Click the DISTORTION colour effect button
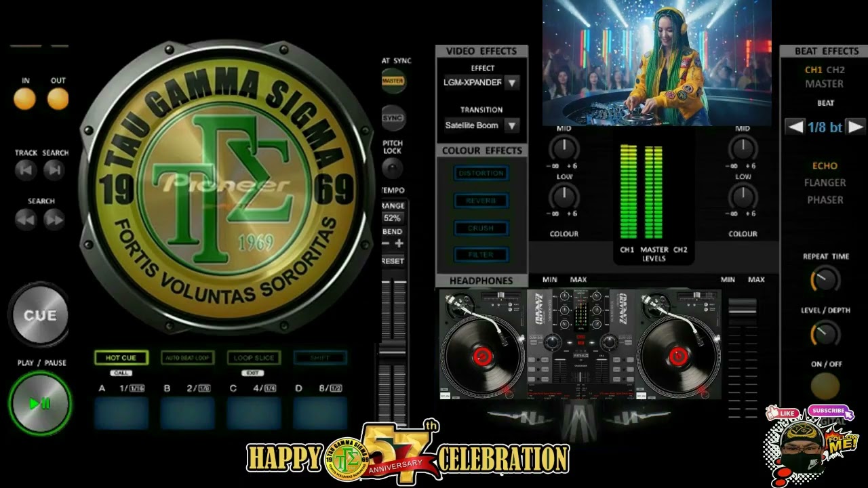Image resolution: width=868 pixels, height=488 pixels. click(481, 174)
